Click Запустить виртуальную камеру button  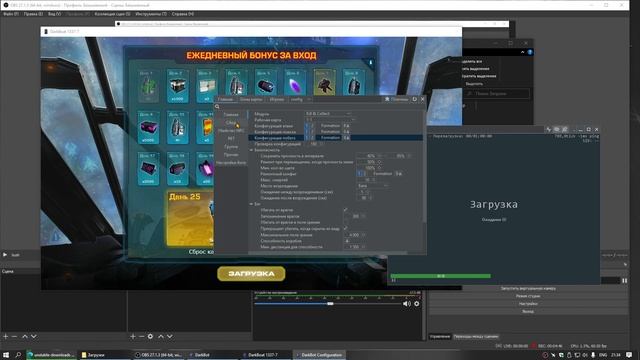coord(528,288)
